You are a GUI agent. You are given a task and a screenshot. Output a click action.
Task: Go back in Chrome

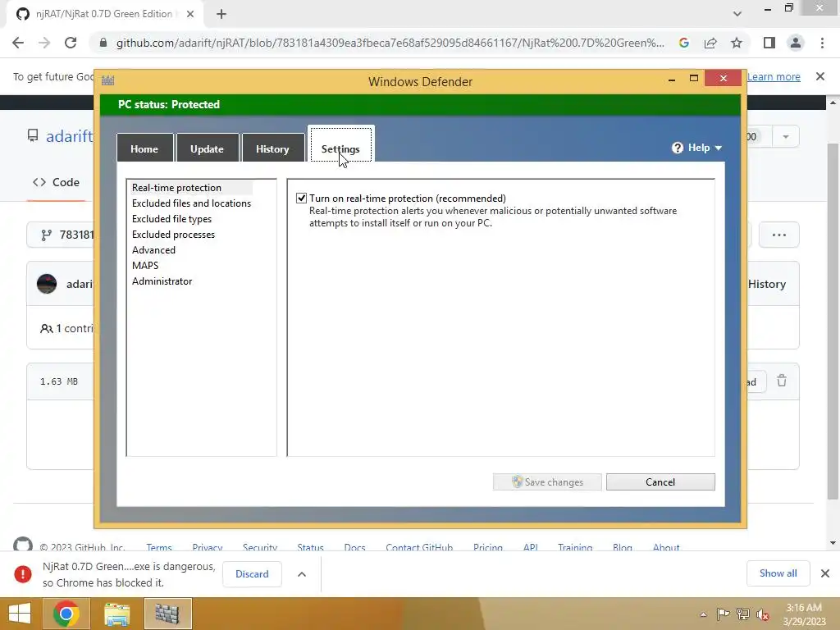18,43
